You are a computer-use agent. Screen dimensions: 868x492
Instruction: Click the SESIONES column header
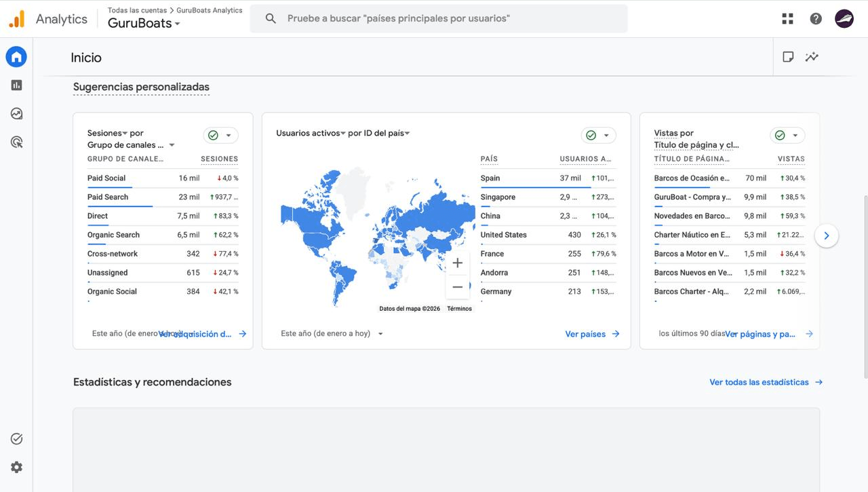pyautogui.click(x=219, y=159)
